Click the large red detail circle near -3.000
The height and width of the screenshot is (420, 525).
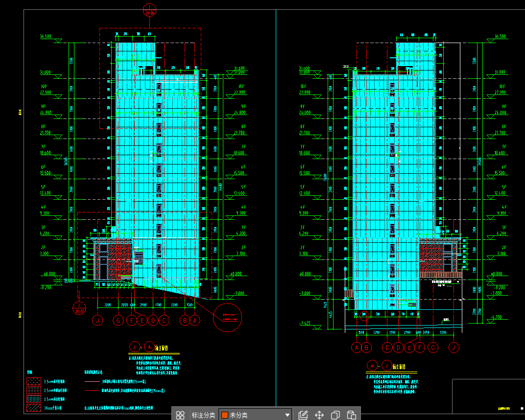pos(228,317)
